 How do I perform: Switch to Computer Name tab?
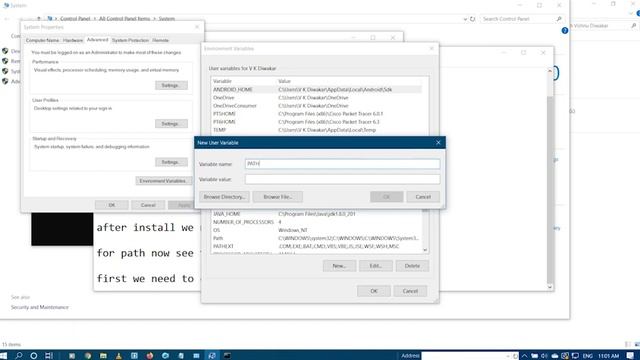(42, 40)
